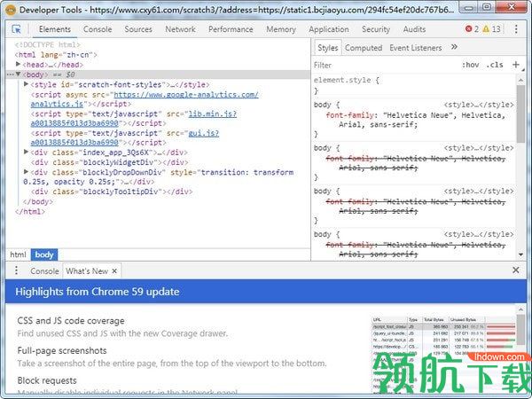
Task: Expand the head element node
Action: click(x=19, y=64)
